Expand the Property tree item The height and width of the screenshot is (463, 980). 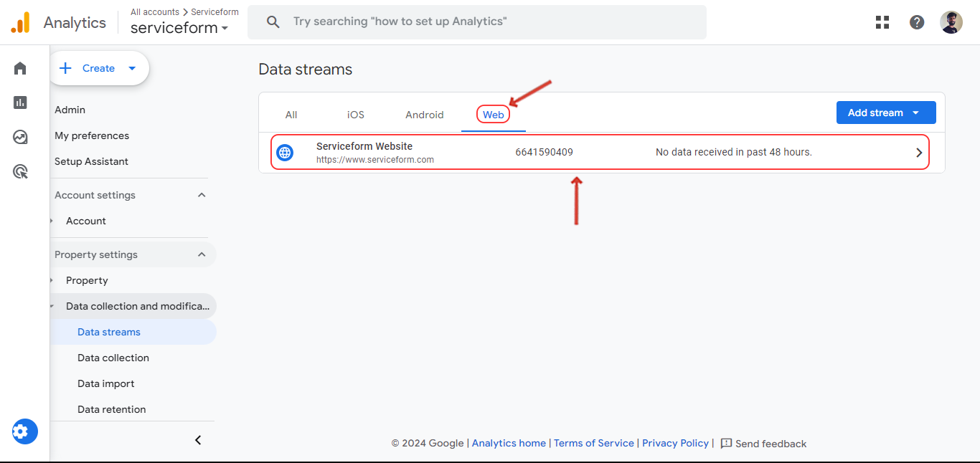tap(52, 280)
